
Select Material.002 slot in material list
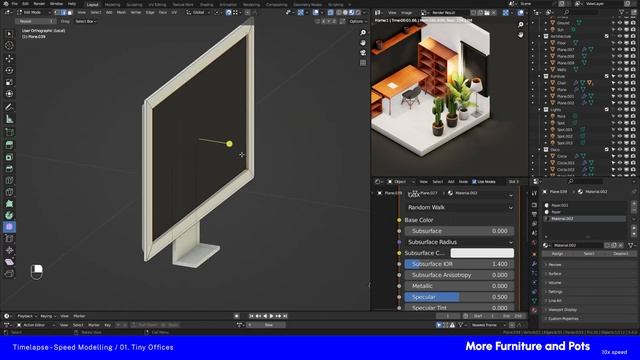pyautogui.click(x=585, y=219)
